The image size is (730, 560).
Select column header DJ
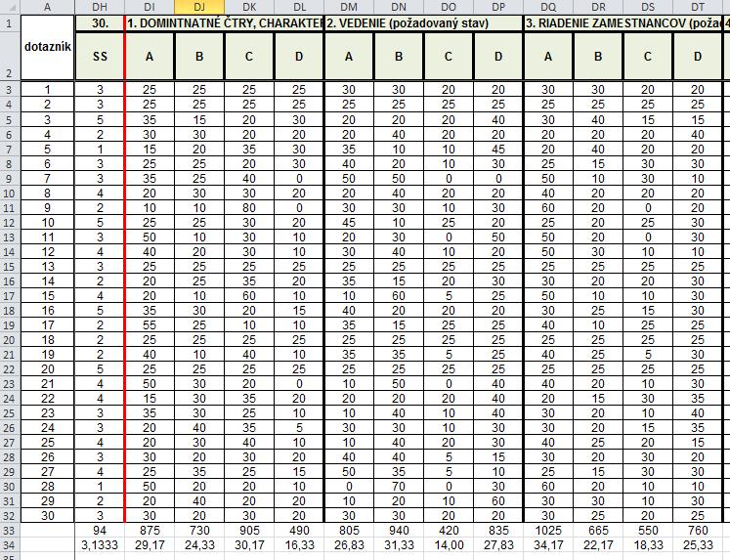(199, 7)
